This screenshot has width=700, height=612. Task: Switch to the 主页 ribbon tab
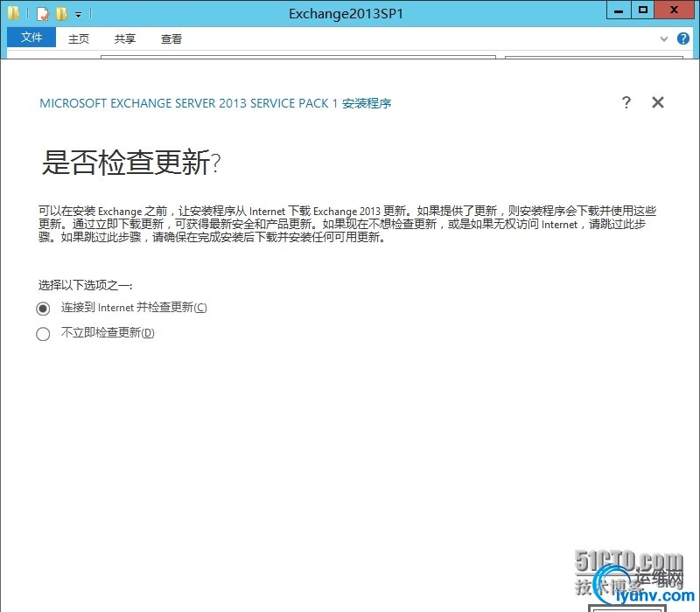79,38
